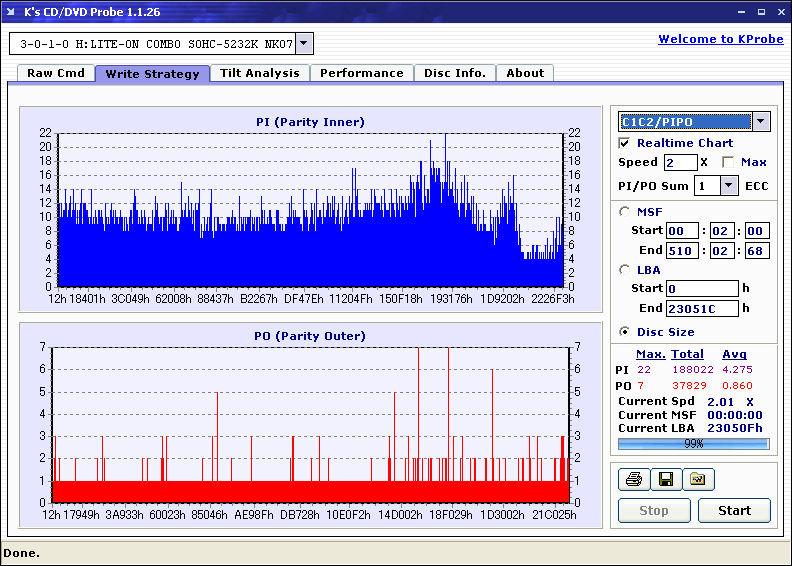The width and height of the screenshot is (792, 566).
Task: Open the PI/PO Sum ECC dropdown
Action: [729, 185]
